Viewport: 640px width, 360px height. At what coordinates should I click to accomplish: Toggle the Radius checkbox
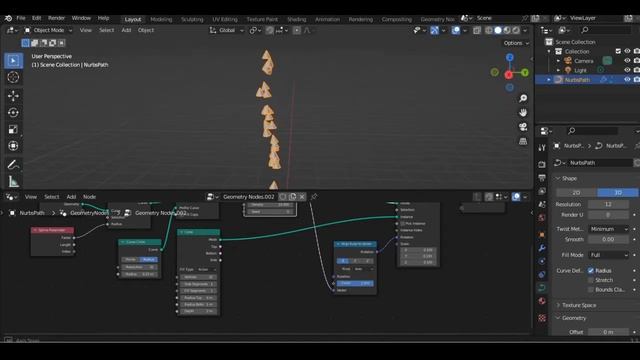(591, 271)
